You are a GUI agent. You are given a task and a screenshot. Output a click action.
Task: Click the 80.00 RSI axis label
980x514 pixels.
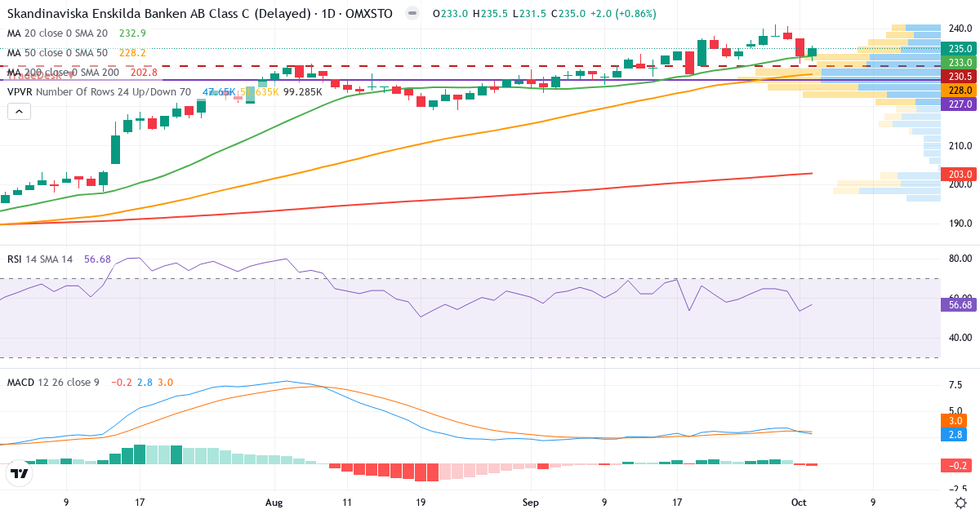tap(960, 259)
